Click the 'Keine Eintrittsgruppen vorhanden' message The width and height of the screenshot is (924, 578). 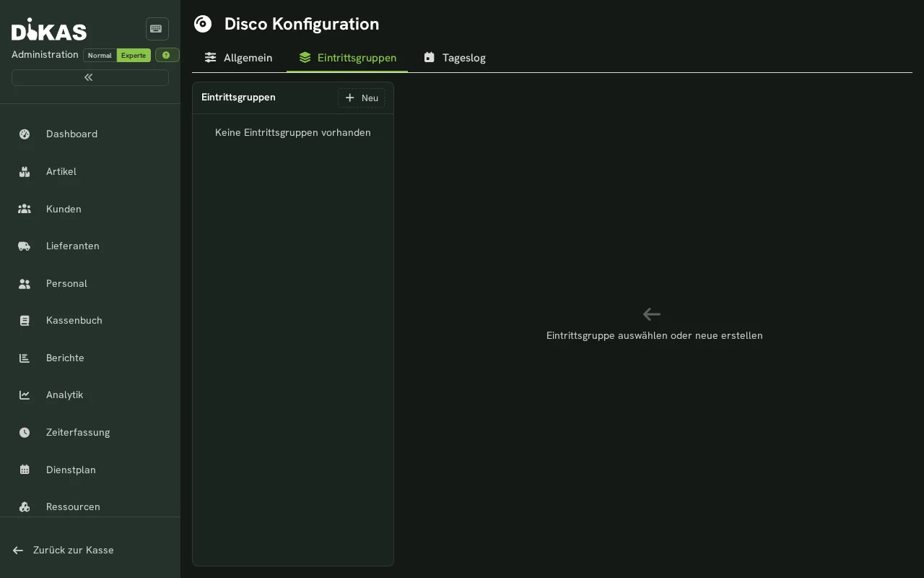pyautogui.click(x=293, y=132)
